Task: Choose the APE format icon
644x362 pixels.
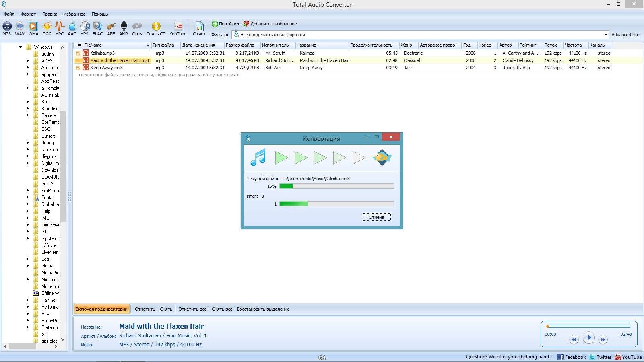Action: [x=111, y=29]
